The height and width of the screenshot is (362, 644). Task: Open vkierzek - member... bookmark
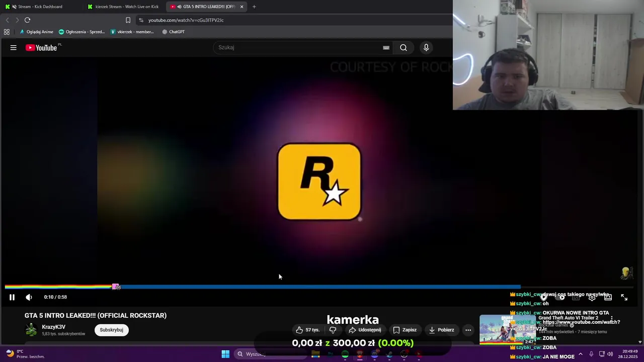point(132,32)
